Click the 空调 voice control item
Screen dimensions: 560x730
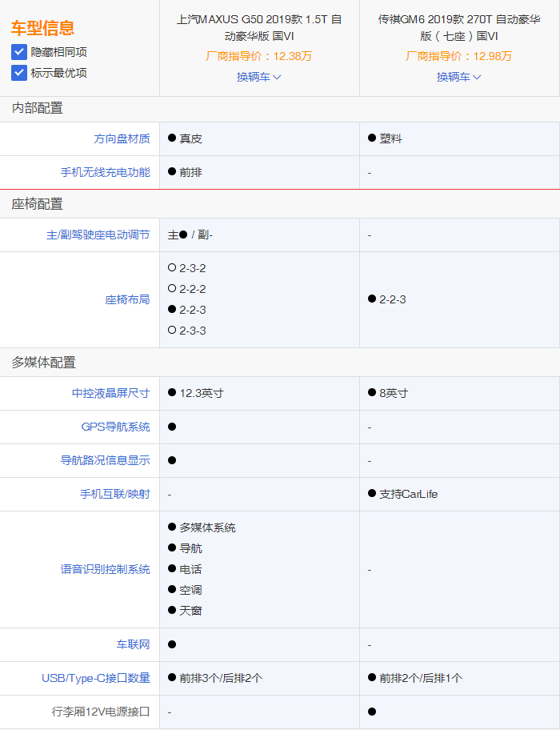click(190, 591)
